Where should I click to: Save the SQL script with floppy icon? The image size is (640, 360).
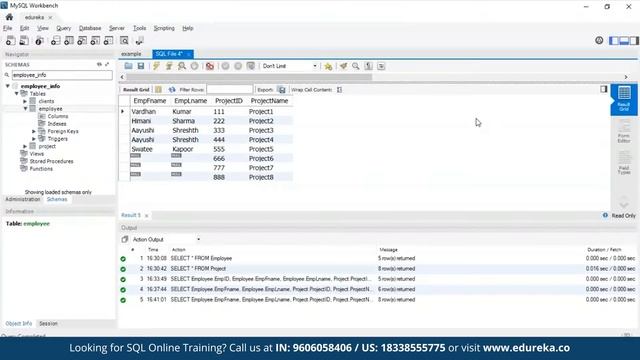tap(141, 66)
